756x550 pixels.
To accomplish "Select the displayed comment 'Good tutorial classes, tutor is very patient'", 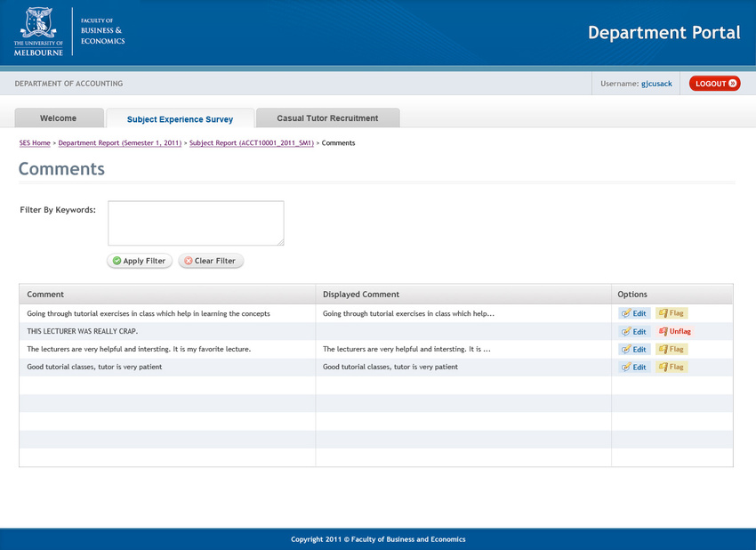I will click(x=390, y=367).
